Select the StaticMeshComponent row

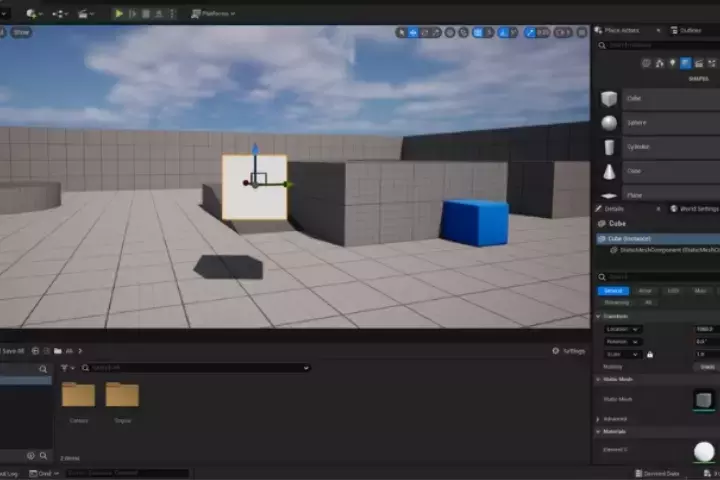click(x=664, y=250)
